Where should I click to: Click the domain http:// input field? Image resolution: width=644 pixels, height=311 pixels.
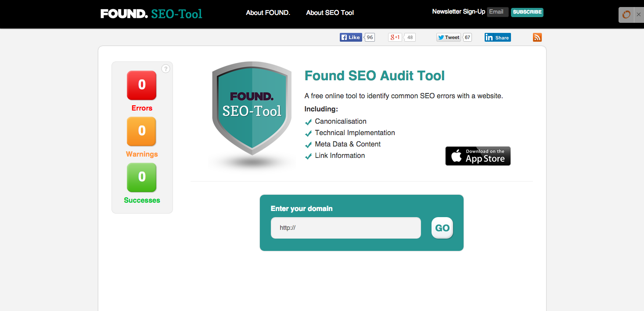coord(346,228)
